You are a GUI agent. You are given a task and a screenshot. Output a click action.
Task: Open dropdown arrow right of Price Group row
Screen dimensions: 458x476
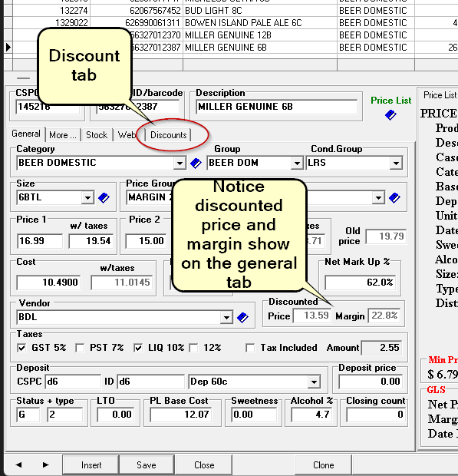(378, 198)
